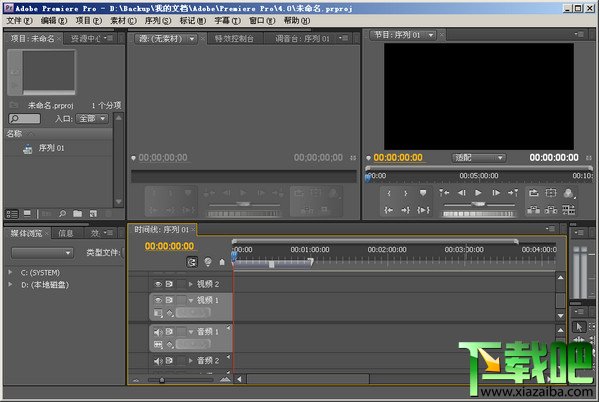Click the lightbulb icon in the timeline header
Screen dimensions: 599x402
pyautogui.click(x=208, y=262)
